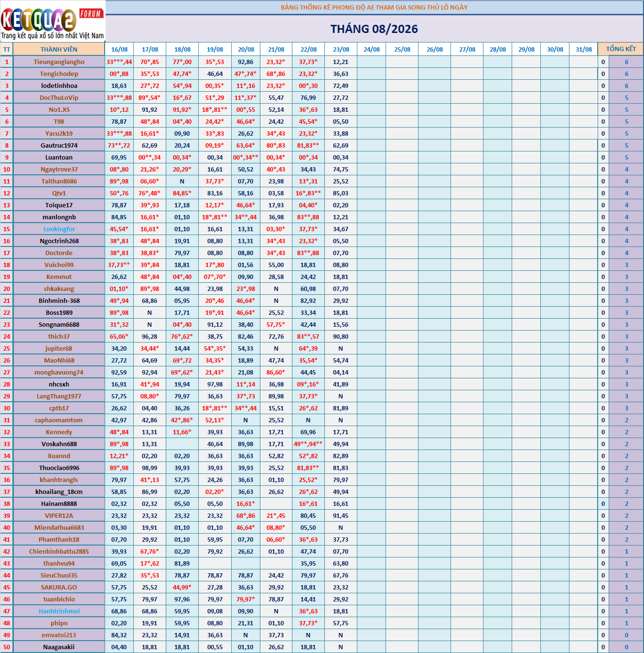Image resolution: width=644 pixels, height=653 pixels.
Task: Select Tieungaogiangho's 16/08 cell 33***,44
Action: [119, 62]
